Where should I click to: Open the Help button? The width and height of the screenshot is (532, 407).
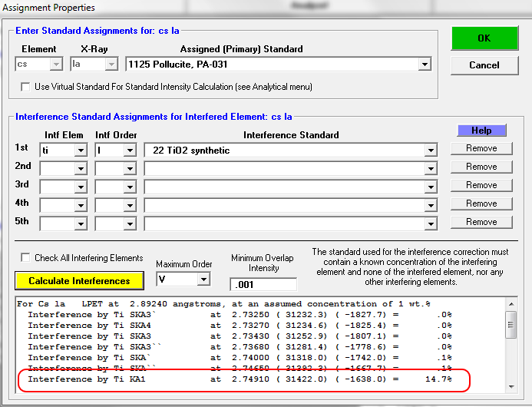(x=481, y=131)
